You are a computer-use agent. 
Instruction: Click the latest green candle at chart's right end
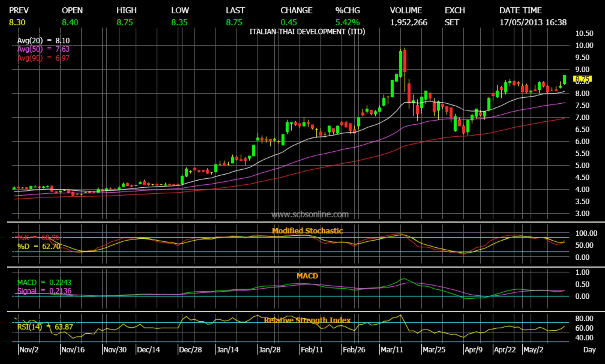(564, 80)
